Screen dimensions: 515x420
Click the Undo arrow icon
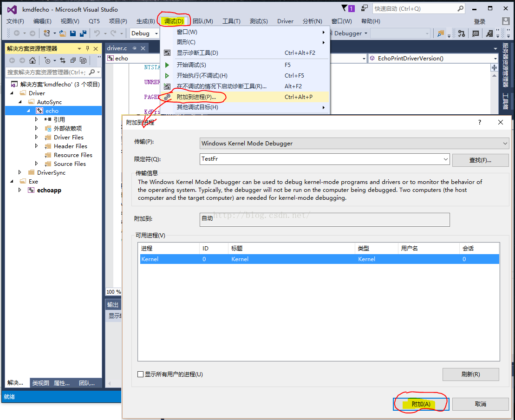(x=97, y=33)
